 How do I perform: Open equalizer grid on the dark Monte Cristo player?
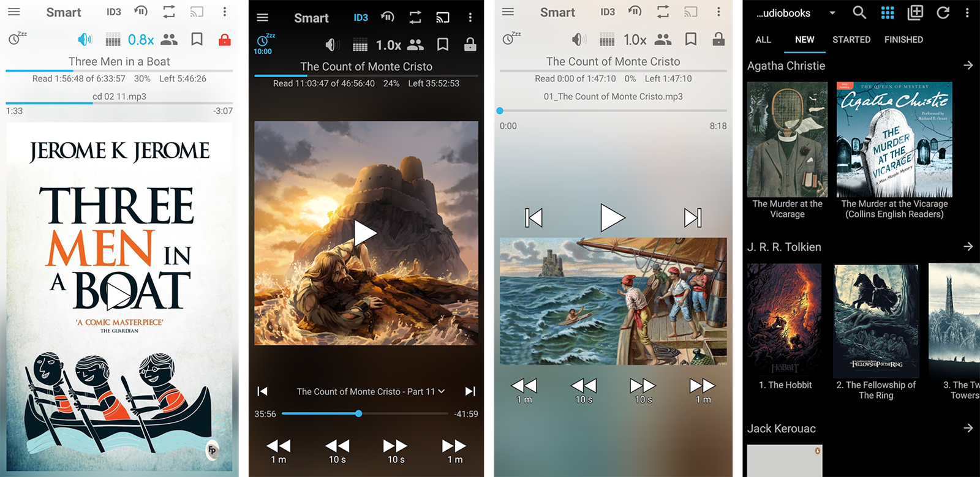360,45
